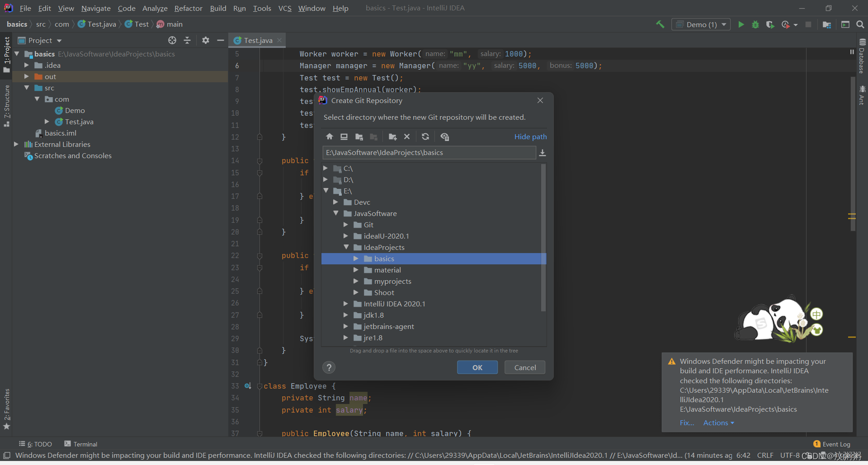Viewport: 868px width, 465px height.
Task: Go to Home directory in dialog
Action: pos(330,136)
